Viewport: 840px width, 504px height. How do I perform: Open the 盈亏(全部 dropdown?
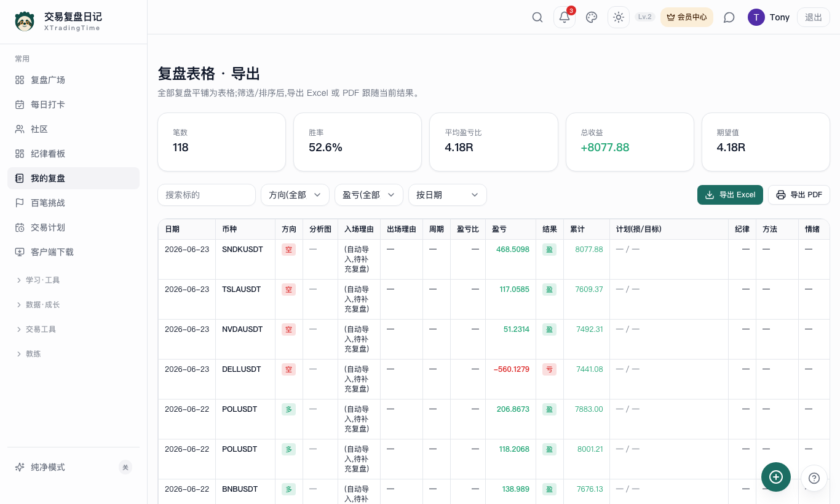369,195
